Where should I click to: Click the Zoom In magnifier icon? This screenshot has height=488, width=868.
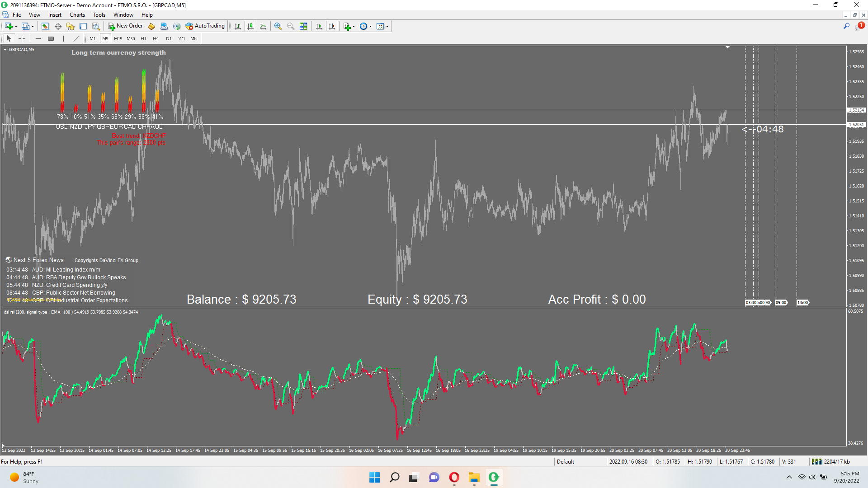[278, 26]
